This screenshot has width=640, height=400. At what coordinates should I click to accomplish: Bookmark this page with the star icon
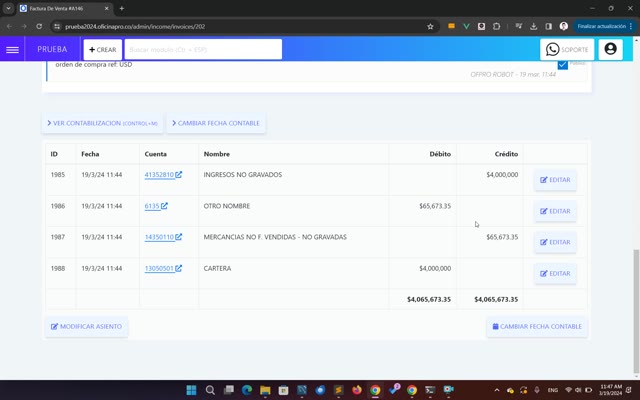pyautogui.click(x=430, y=27)
